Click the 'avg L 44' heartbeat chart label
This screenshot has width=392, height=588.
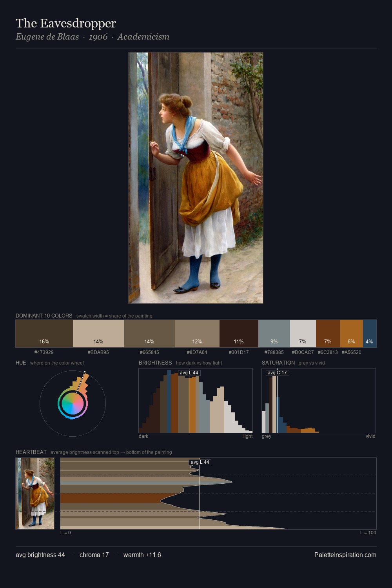pyautogui.click(x=200, y=462)
